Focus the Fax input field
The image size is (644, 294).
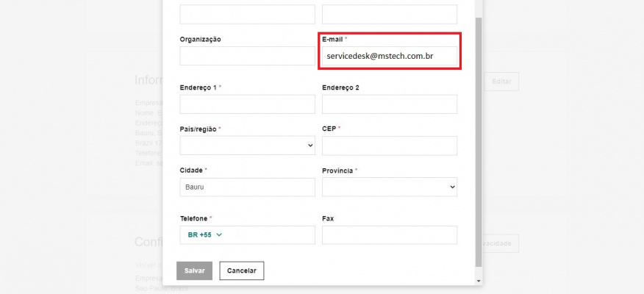coord(390,235)
